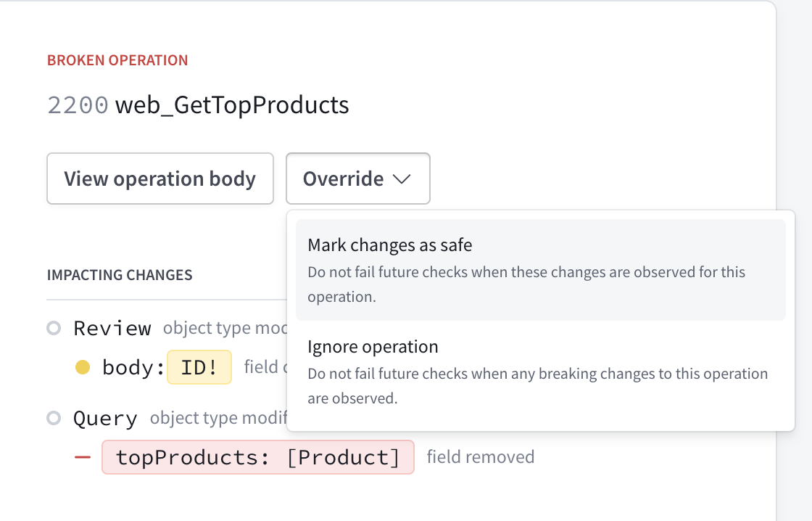Click the yellow ID! type badge

point(199,367)
